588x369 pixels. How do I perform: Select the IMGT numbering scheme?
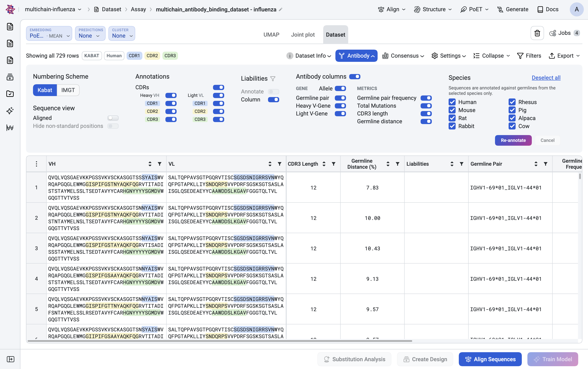68,90
